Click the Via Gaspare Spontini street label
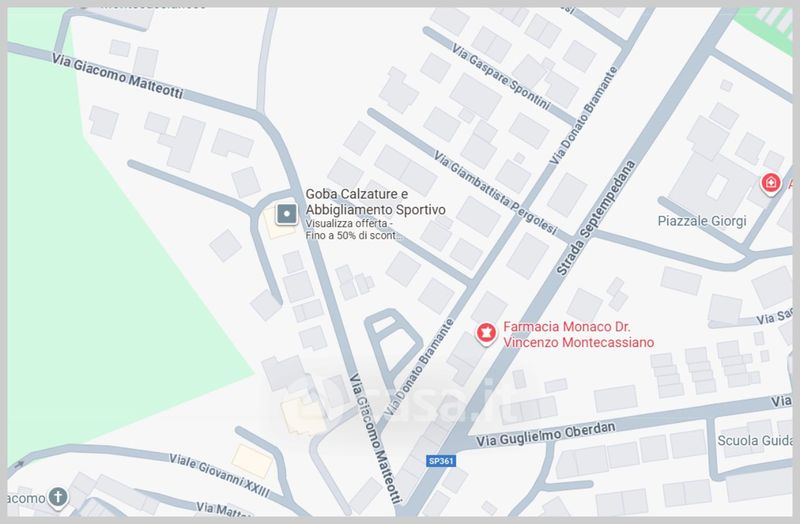Image resolution: width=800 pixels, height=524 pixels. coord(501,77)
